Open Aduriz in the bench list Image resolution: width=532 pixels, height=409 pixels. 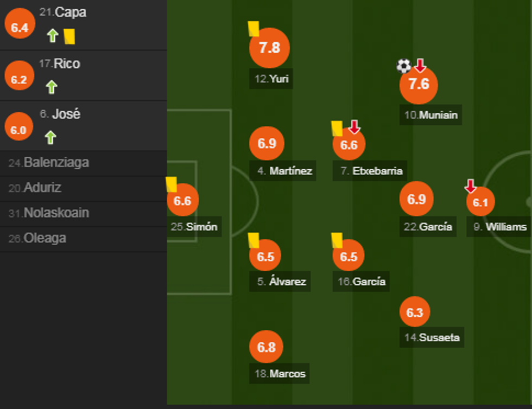click(x=42, y=188)
